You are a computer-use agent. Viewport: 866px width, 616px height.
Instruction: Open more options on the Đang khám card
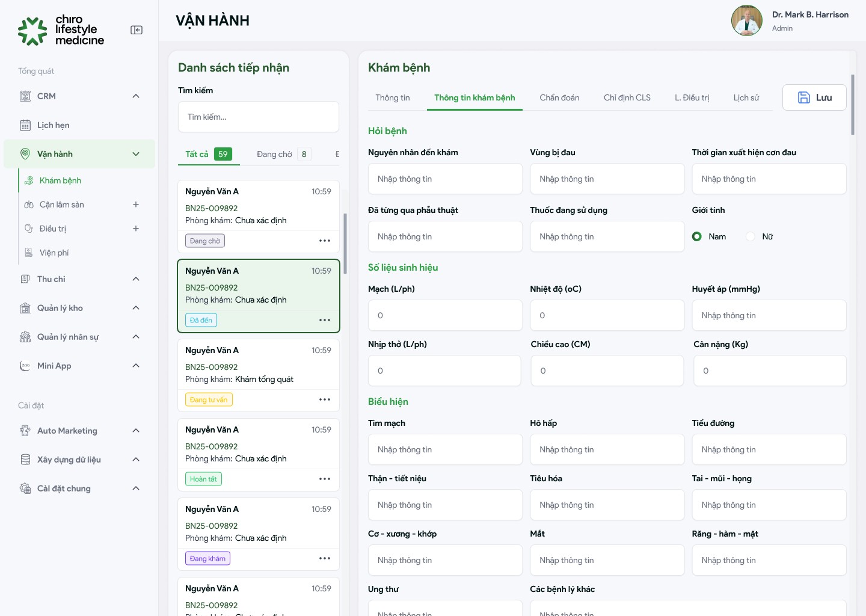pos(325,558)
